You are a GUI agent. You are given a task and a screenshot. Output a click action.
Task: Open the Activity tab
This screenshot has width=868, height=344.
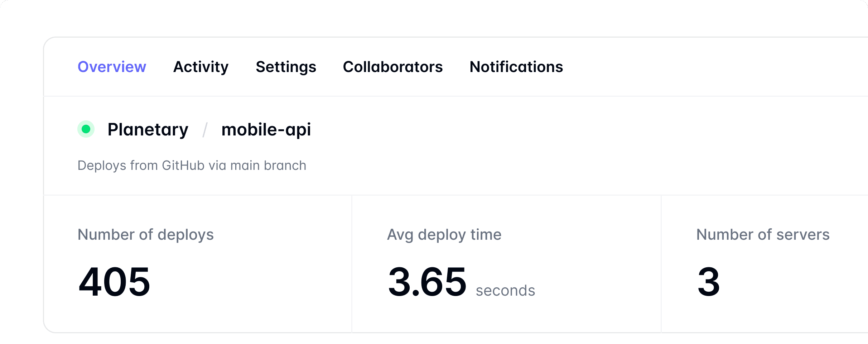click(x=201, y=67)
